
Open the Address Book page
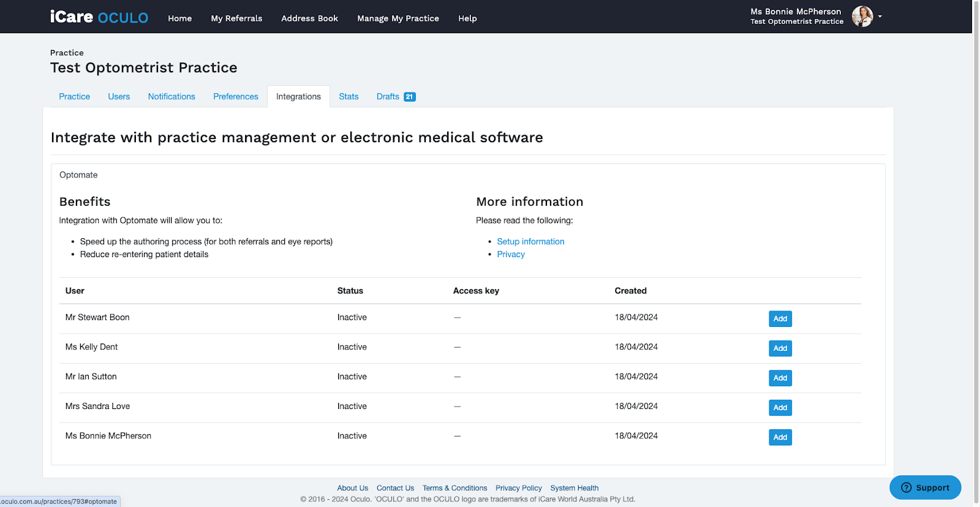309,18
